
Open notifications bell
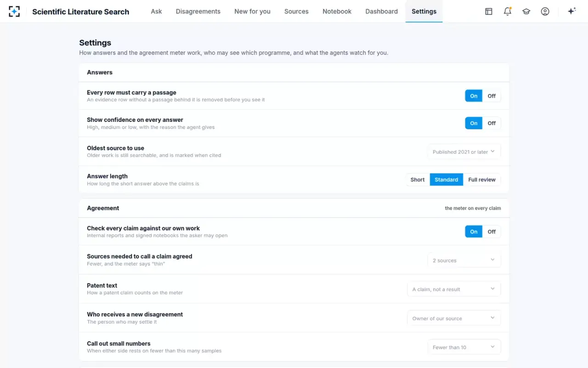[x=508, y=11]
